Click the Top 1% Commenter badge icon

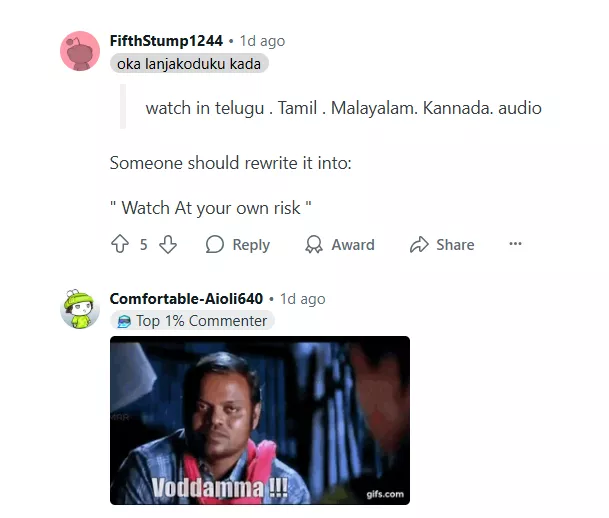coord(124,321)
